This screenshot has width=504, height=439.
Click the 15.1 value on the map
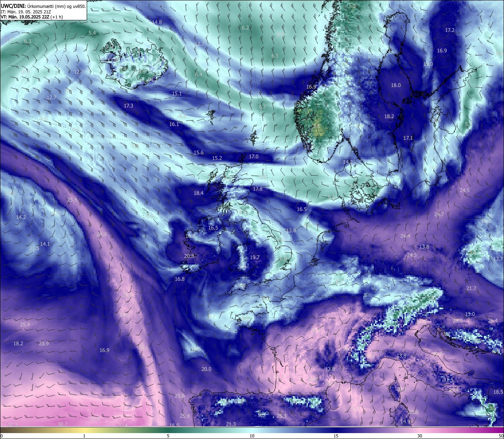coord(177,93)
